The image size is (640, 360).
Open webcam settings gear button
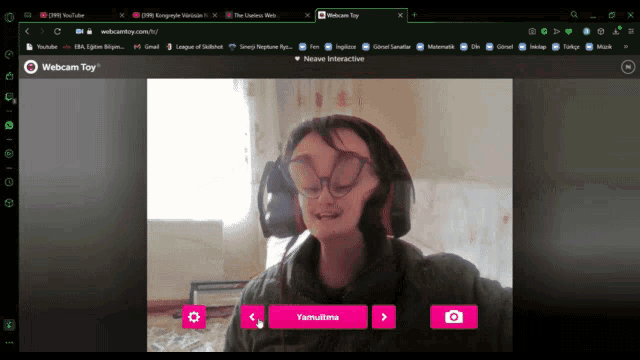tap(194, 317)
